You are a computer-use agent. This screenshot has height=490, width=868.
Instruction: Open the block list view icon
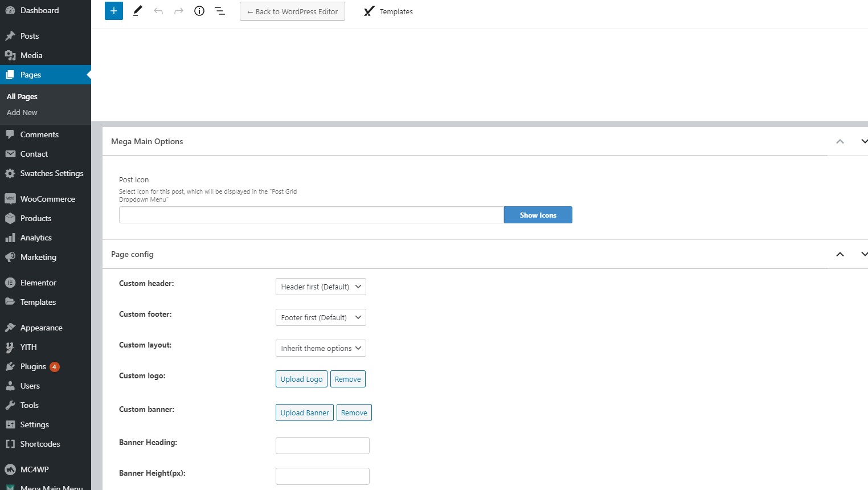coord(220,11)
